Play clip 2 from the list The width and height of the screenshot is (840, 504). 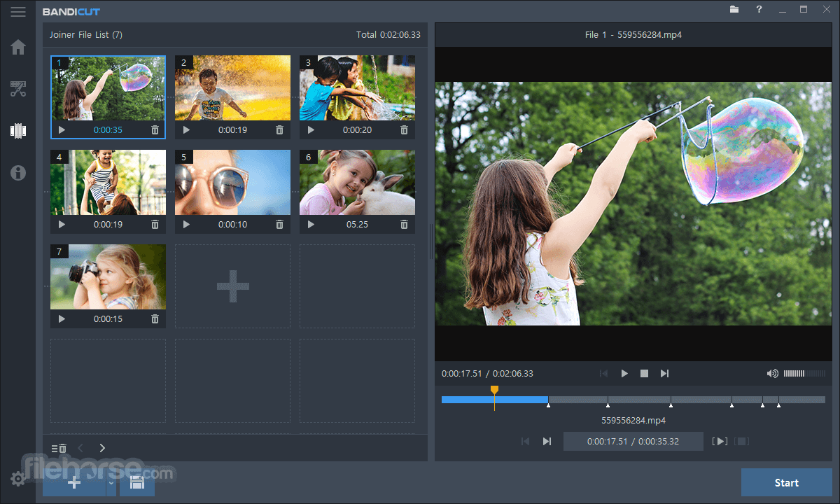click(186, 130)
